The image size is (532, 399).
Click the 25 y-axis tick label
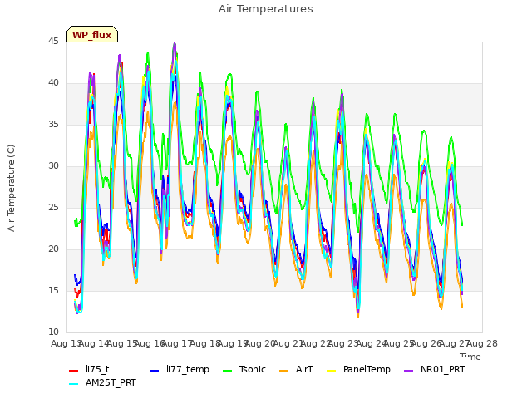click(x=53, y=208)
